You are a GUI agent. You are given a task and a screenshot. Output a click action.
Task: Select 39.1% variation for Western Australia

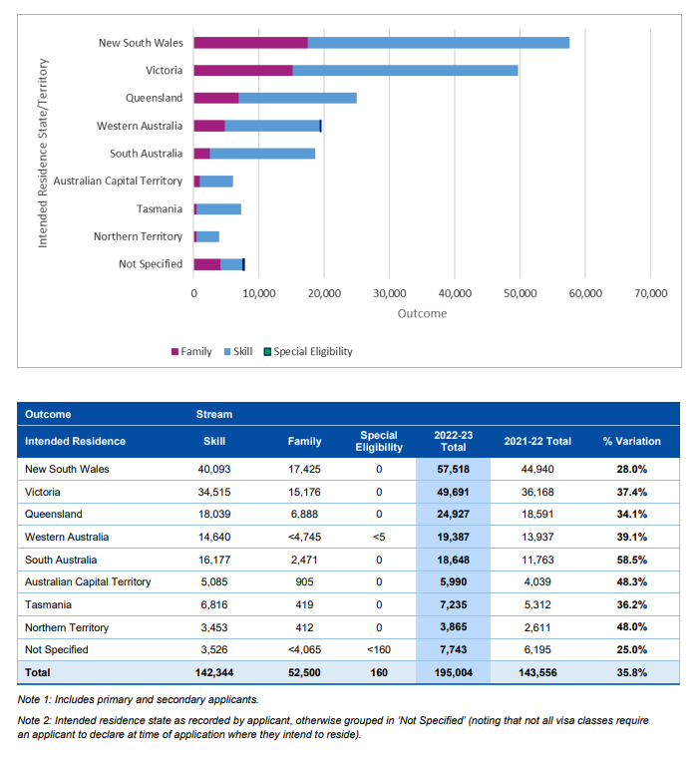[631, 538]
